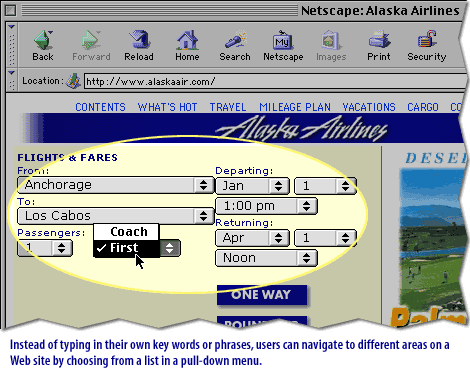Open the Security icon
This screenshot has width=470, height=390.
427,45
